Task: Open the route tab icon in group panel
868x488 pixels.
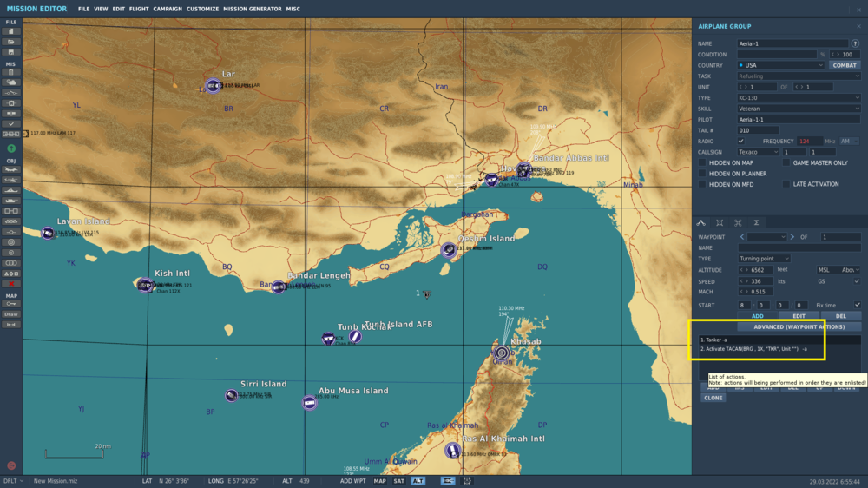Action: tap(700, 222)
